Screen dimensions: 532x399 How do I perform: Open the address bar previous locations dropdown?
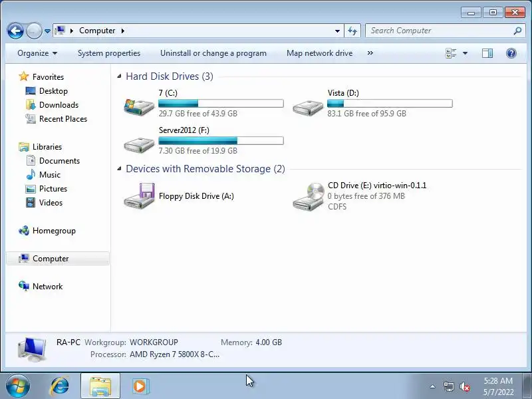pyautogui.click(x=337, y=31)
